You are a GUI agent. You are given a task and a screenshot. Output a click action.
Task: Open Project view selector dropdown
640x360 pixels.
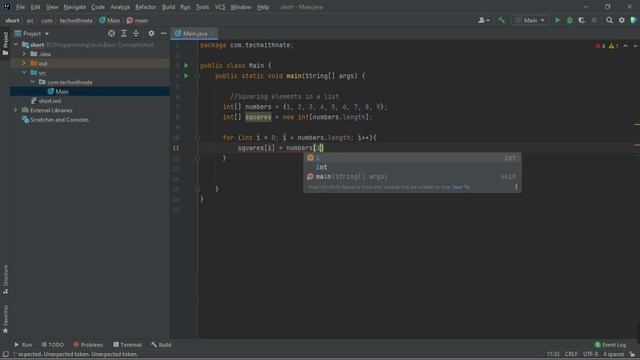[32, 33]
